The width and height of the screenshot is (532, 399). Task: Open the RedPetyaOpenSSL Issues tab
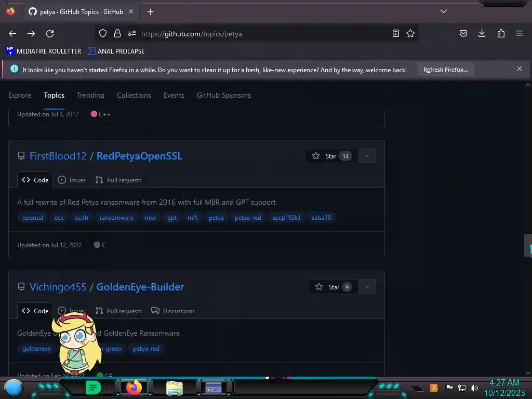[x=72, y=180]
